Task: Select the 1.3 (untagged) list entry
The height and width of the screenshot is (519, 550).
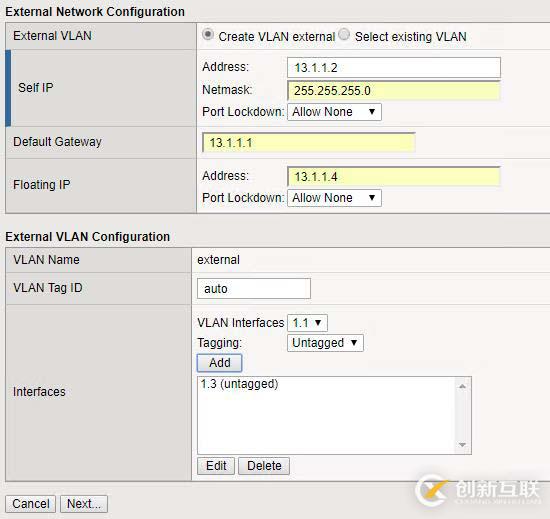Action: point(240,384)
